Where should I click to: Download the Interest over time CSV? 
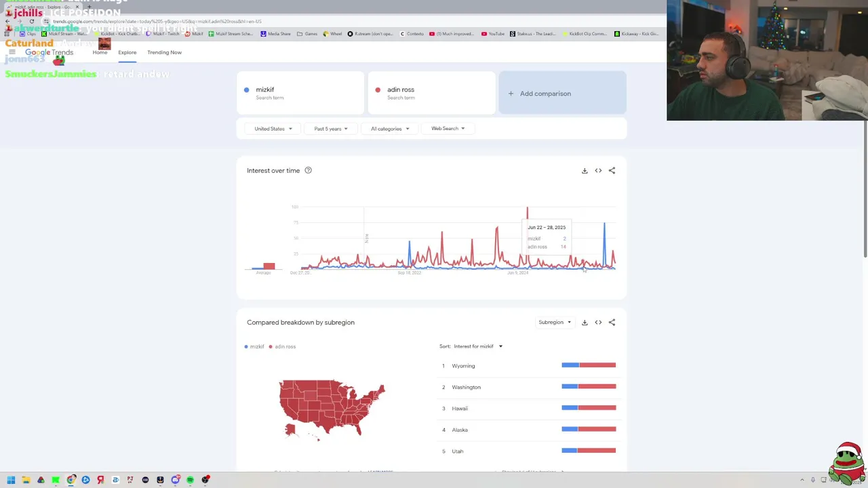pyautogui.click(x=585, y=171)
